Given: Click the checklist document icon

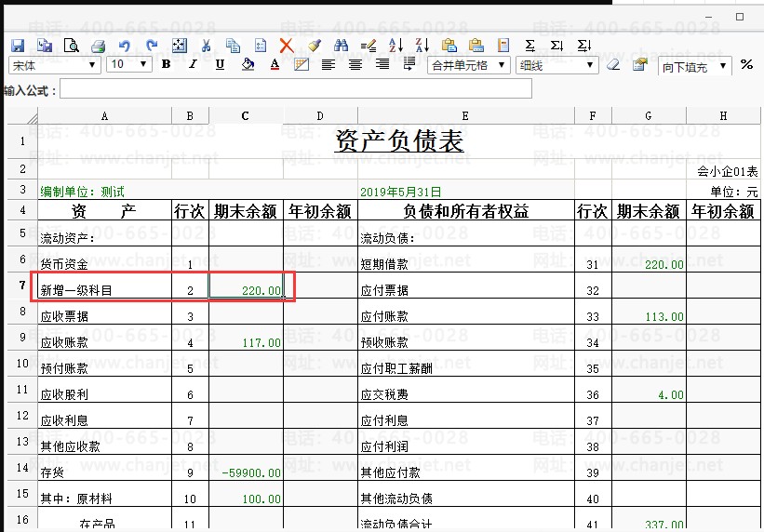Looking at the screenshot, I should click(261, 46).
